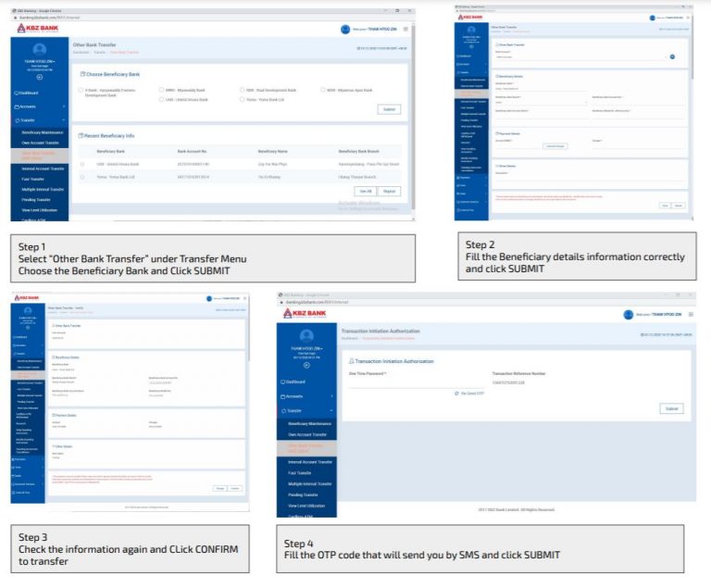Expand the Accounts menu in Step 4 sidebar
711x588 pixels.
tap(307, 396)
